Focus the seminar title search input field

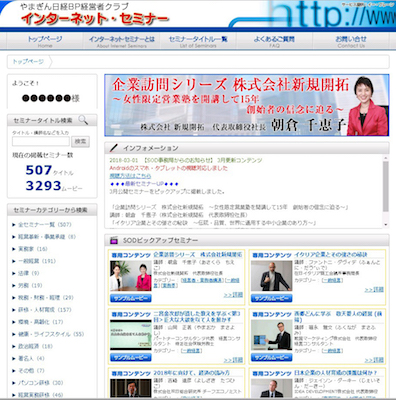[x=41, y=141]
